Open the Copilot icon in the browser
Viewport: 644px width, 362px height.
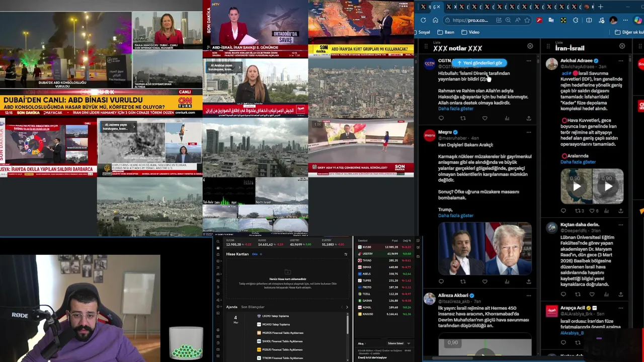point(638,20)
